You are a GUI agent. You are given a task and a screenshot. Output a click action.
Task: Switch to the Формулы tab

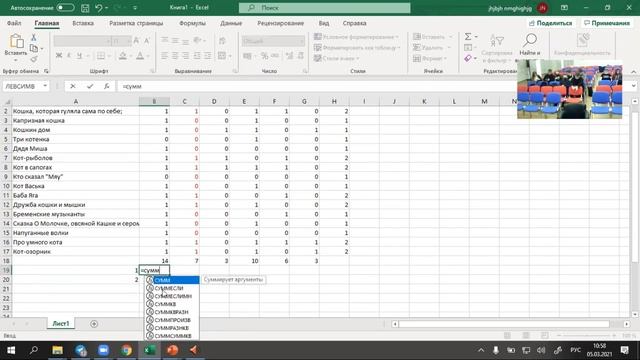[192, 23]
